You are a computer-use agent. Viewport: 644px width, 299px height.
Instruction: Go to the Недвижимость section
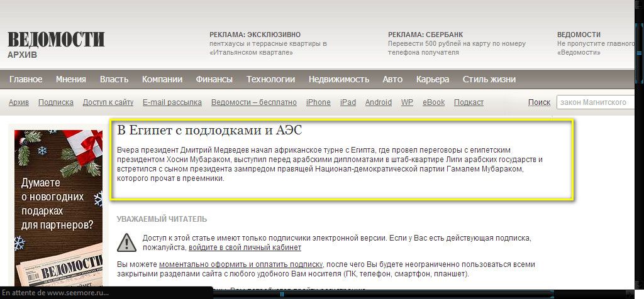(339, 80)
